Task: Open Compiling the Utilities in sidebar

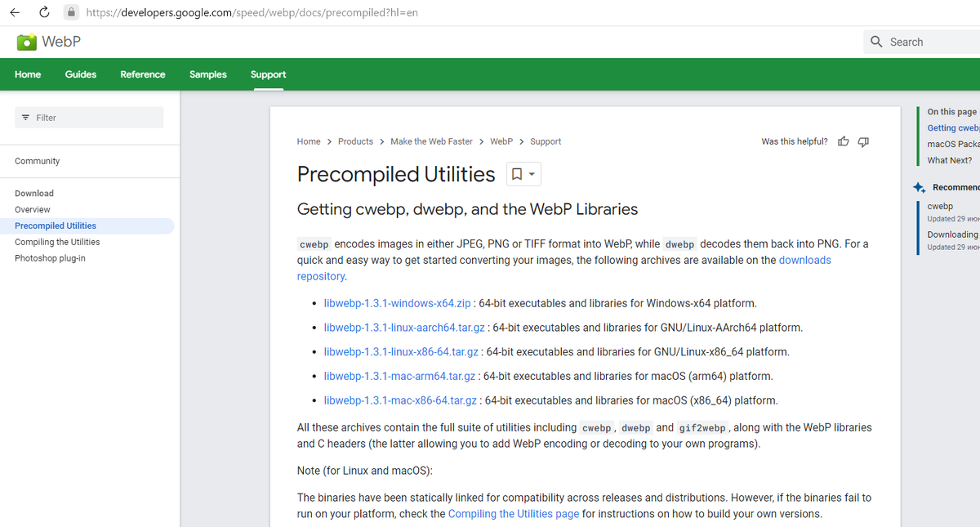Action: tap(57, 242)
